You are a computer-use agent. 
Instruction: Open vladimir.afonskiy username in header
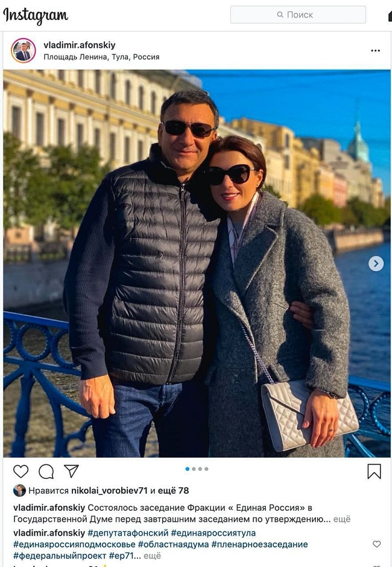click(80, 45)
